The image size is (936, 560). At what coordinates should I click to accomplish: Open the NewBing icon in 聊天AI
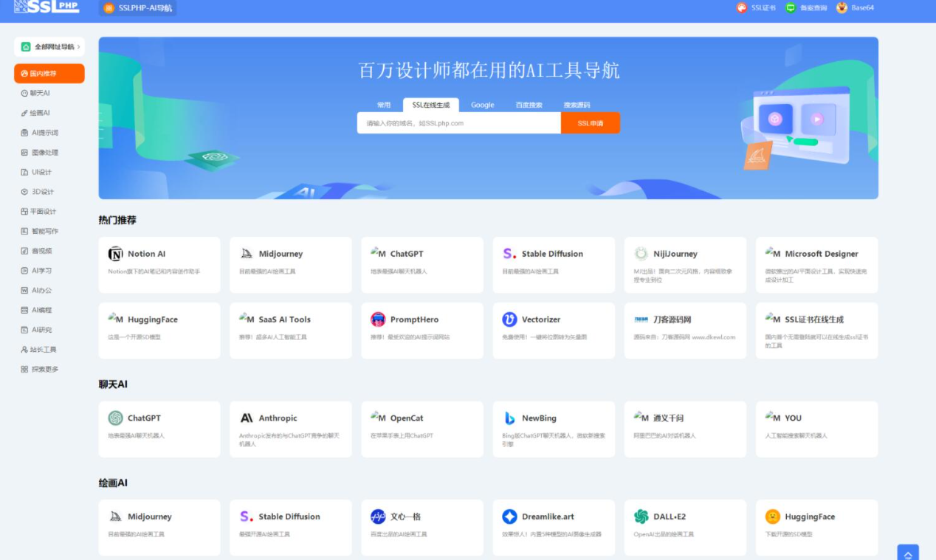(509, 418)
